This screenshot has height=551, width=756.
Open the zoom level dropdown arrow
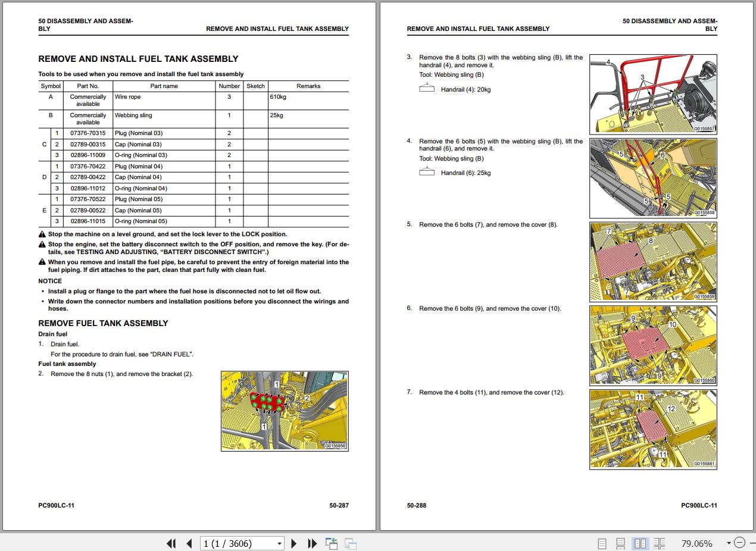pos(729,543)
